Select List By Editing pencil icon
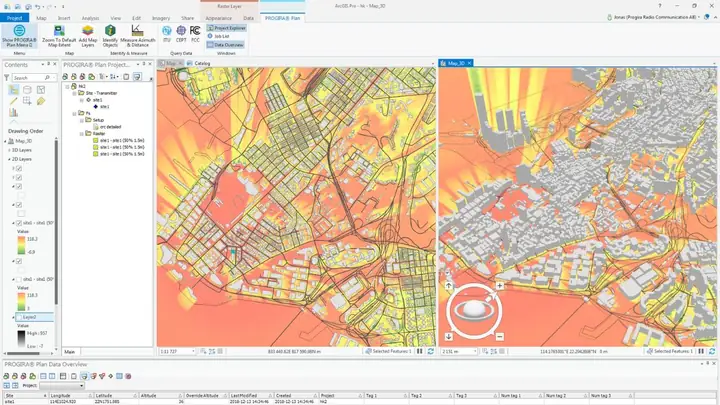The image size is (720, 405). pyautogui.click(x=13, y=101)
